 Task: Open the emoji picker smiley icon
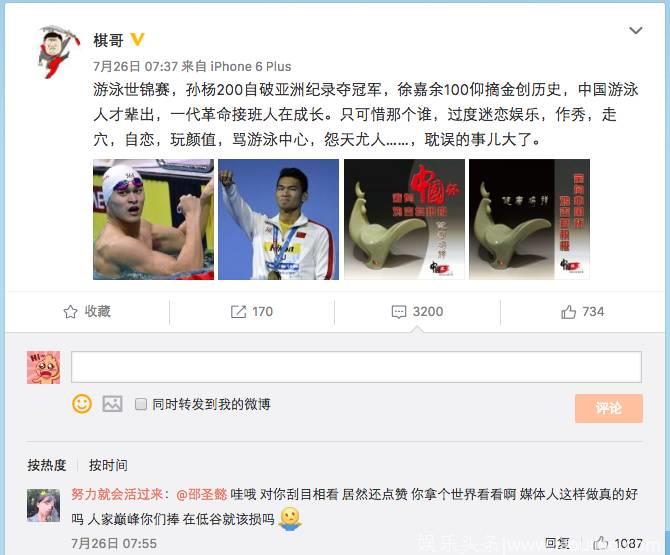tap(82, 404)
